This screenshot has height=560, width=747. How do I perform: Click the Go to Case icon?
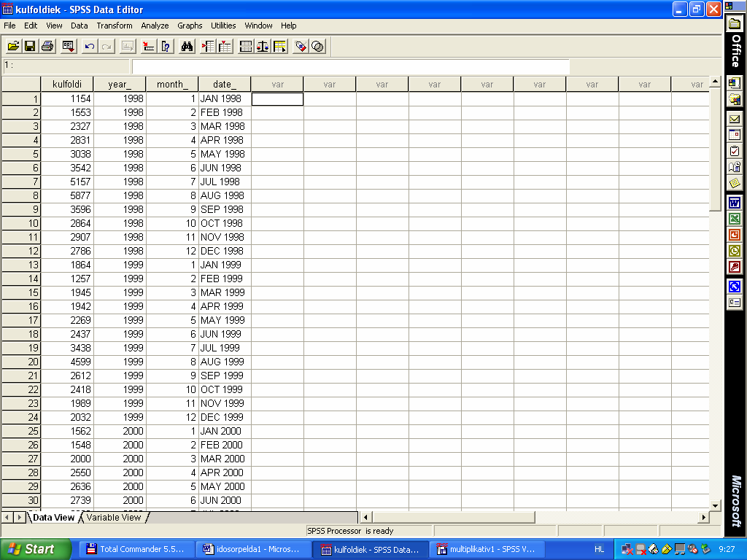(x=148, y=46)
